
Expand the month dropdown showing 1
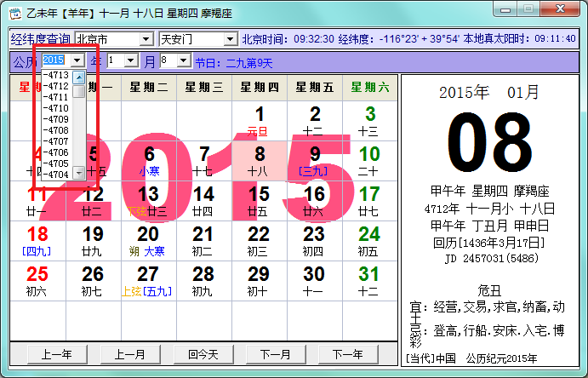click(131, 60)
